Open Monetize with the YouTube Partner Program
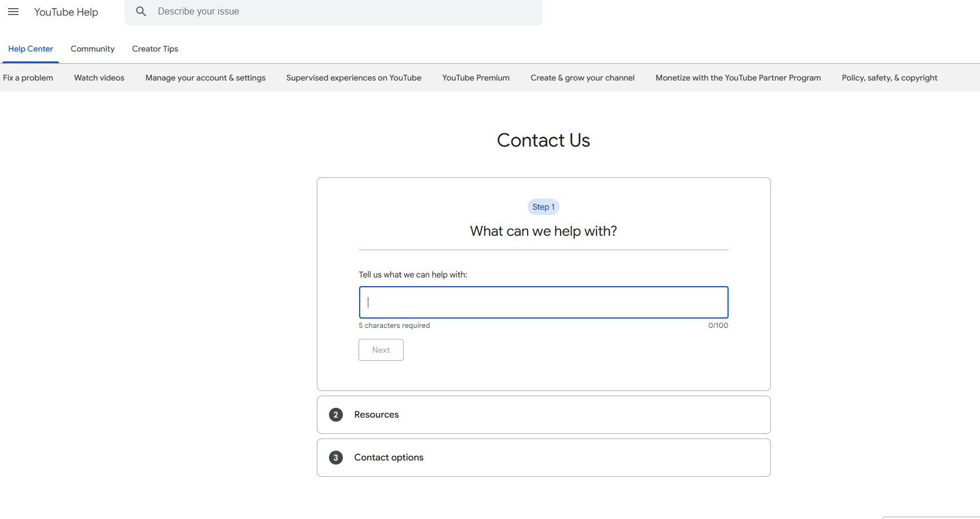The width and height of the screenshot is (980, 519). pyautogui.click(x=738, y=78)
